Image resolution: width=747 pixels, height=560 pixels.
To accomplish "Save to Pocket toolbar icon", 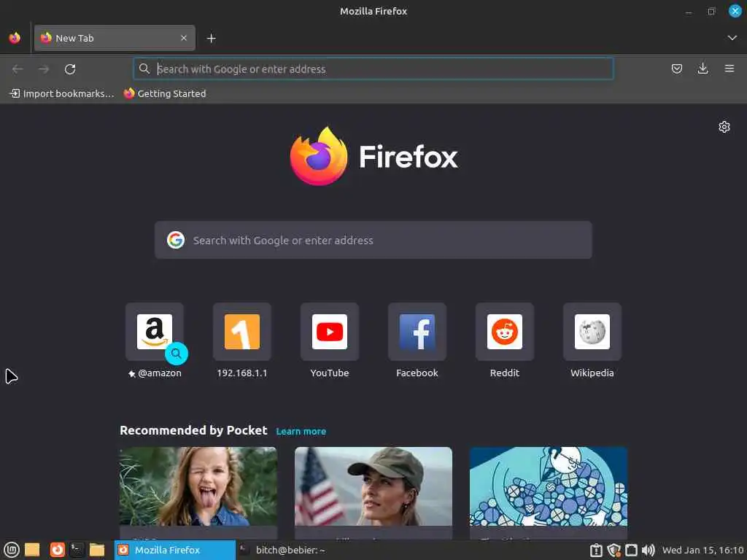I will click(x=676, y=69).
